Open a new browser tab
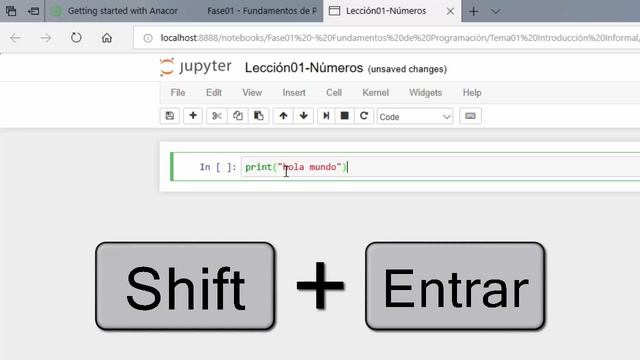The image size is (640, 360). pos(473,11)
